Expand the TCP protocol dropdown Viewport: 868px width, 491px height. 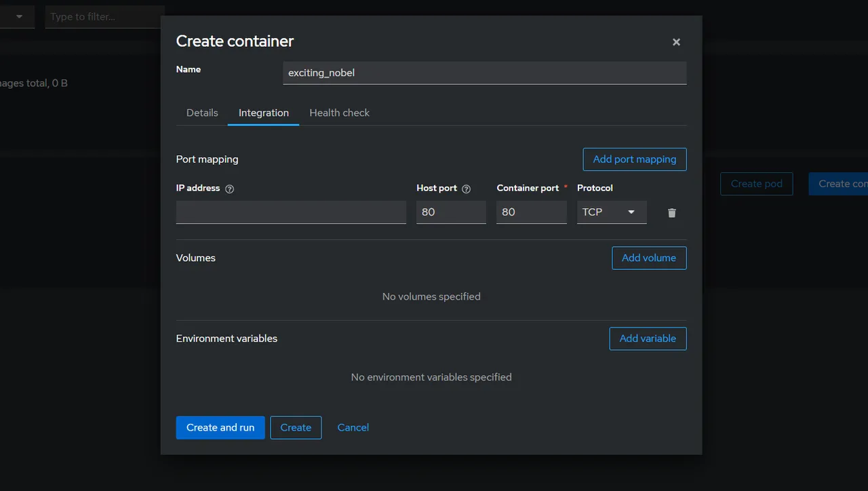[x=612, y=212]
